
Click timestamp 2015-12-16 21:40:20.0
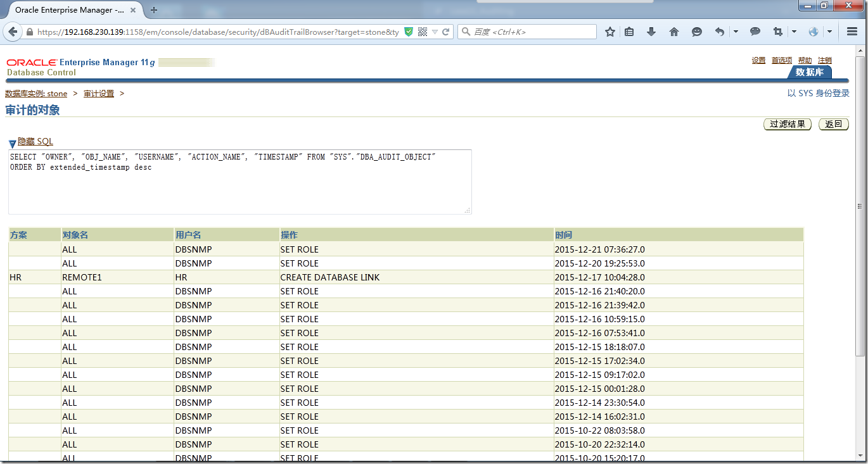point(599,291)
